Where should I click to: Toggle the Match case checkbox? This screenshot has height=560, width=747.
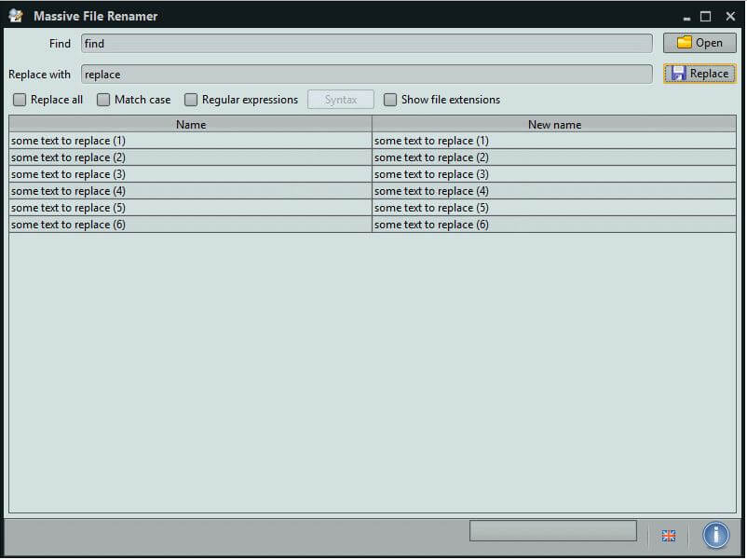(x=103, y=100)
